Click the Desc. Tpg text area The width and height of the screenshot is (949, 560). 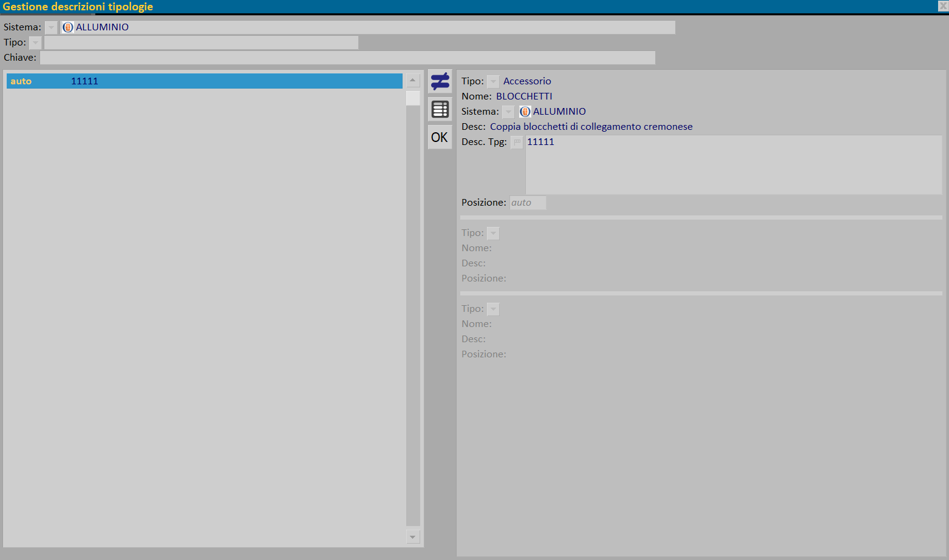point(733,164)
